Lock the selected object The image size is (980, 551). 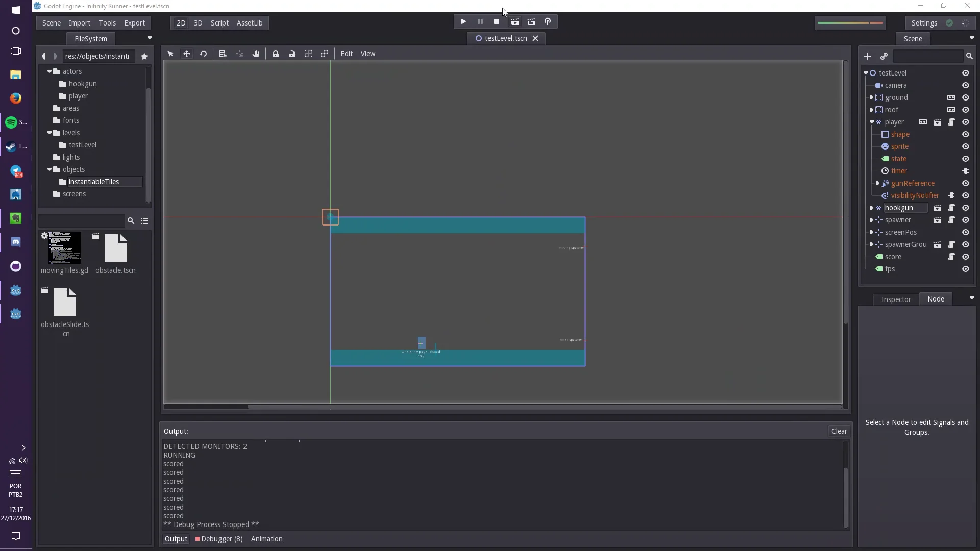(276, 54)
